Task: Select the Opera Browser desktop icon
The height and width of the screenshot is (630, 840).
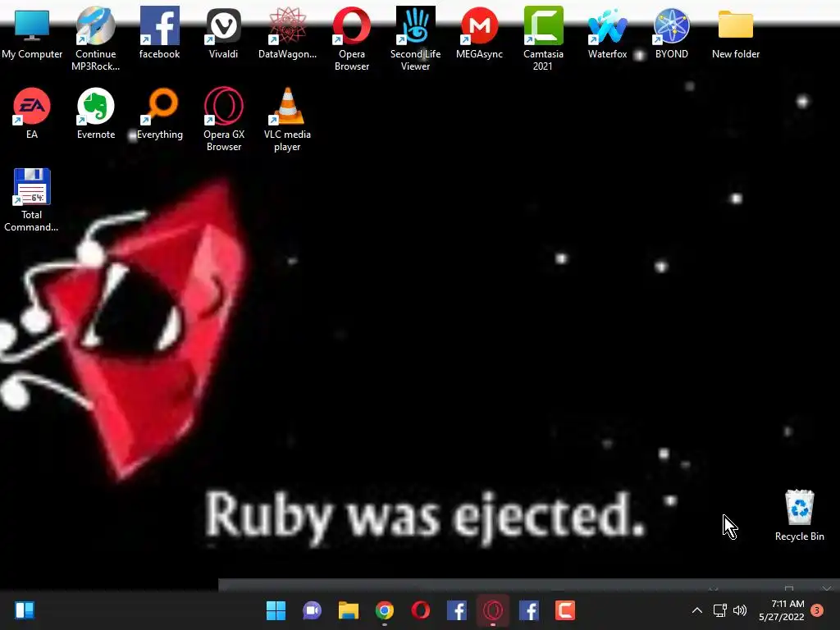Action: click(351, 39)
